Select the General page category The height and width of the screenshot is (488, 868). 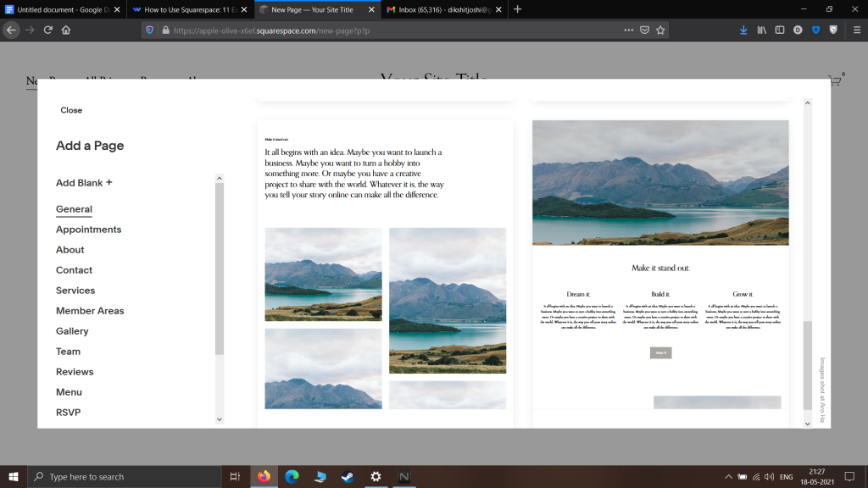(75, 209)
